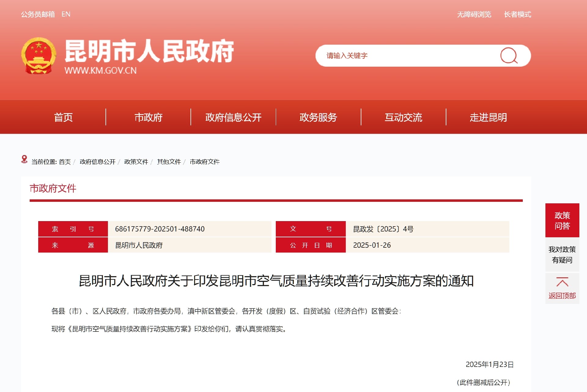Click the search magnifier icon
The height and width of the screenshot is (392, 587).
pyautogui.click(x=508, y=56)
